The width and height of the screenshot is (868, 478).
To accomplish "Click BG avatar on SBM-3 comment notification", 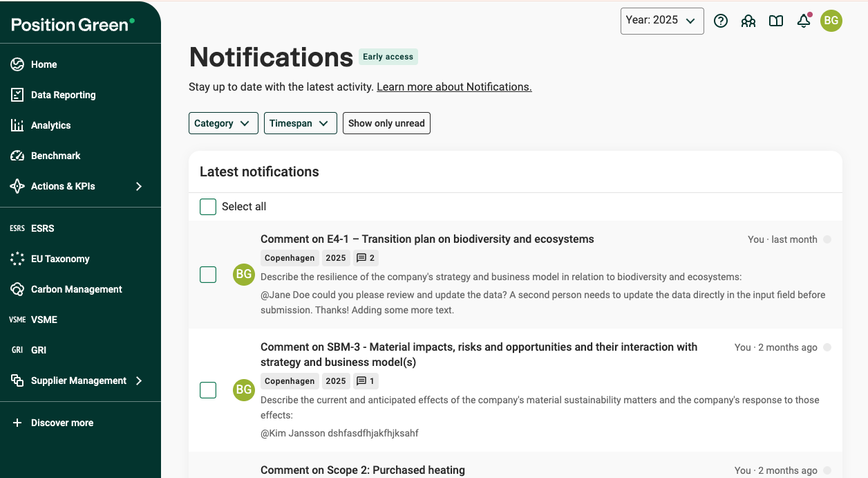I will tap(244, 390).
